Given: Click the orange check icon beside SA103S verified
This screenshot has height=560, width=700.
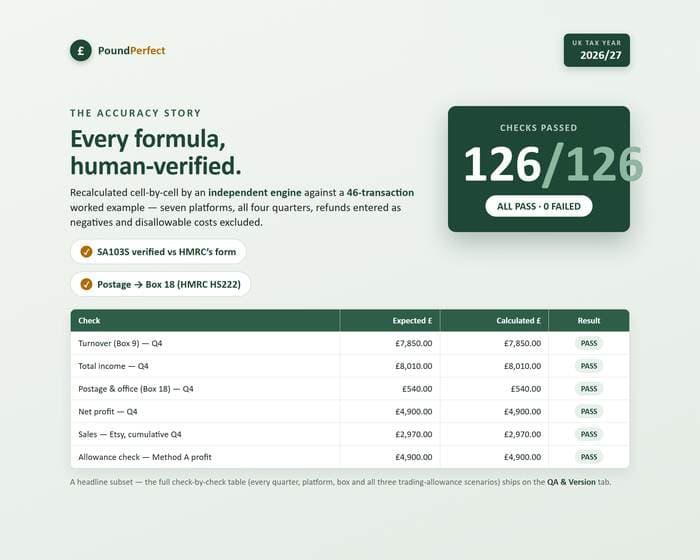Looking at the screenshot, I should click(x=86, y=252).
